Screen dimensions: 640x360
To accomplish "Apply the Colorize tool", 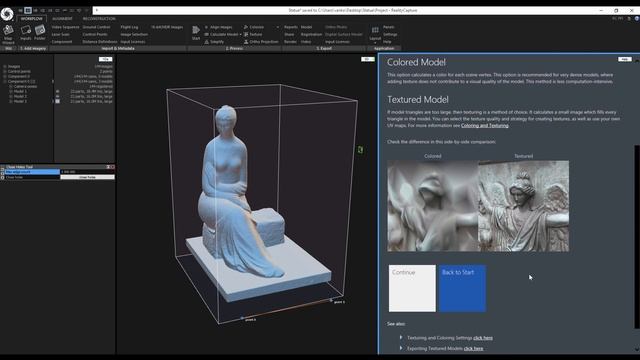I will (254, 27).
